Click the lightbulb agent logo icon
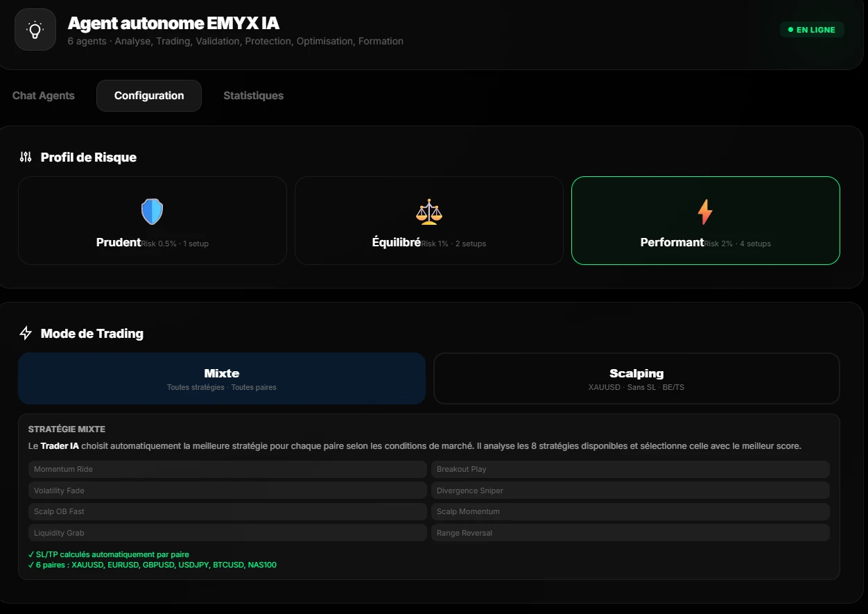Image resolution: width=868 pixels, height=614 pixels. point(35,30)
